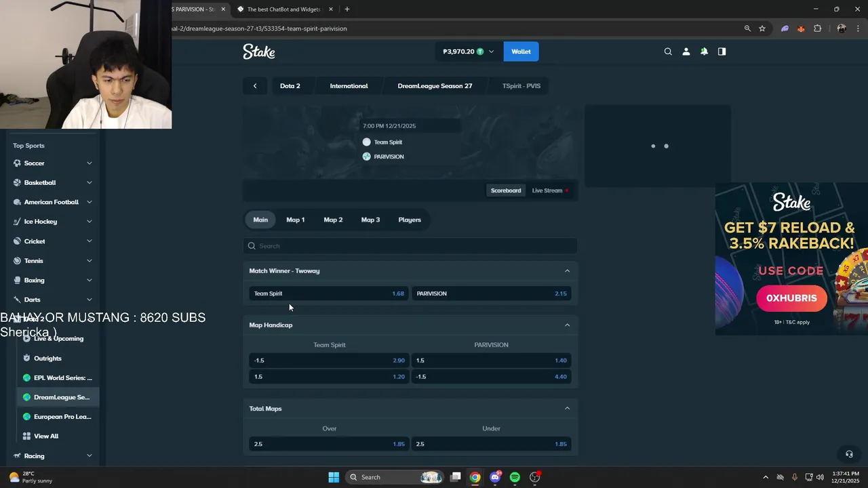Open Chrome from the taskbar
The image size is (868, 488).
point(475,477)
